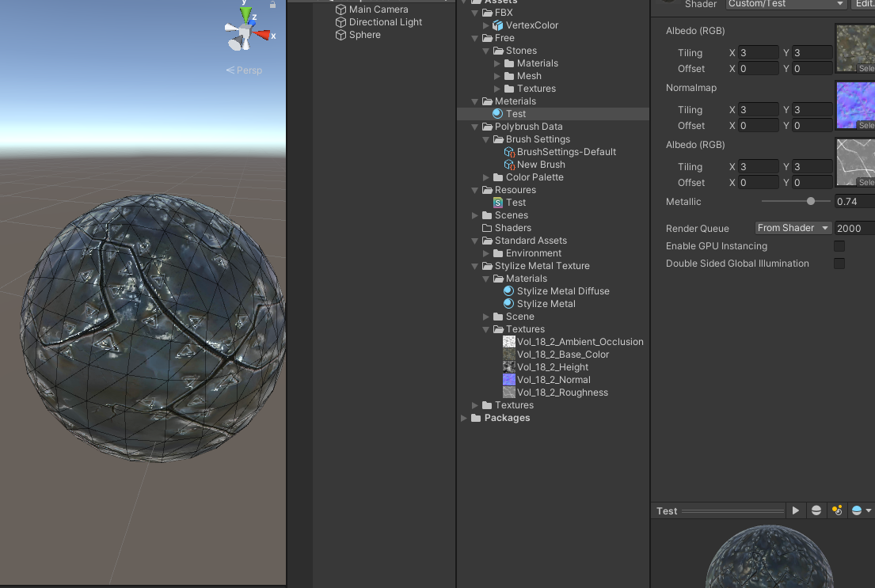
Task: Select the Scene folder under Stylize Metal Texture
Action: point(553,317)
